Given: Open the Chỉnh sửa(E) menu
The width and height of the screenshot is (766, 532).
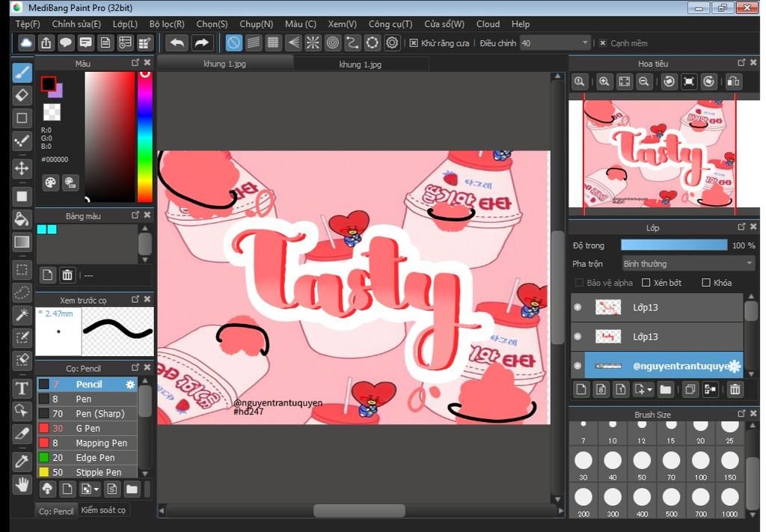Looking at the screenshot, I should [76, 24].
